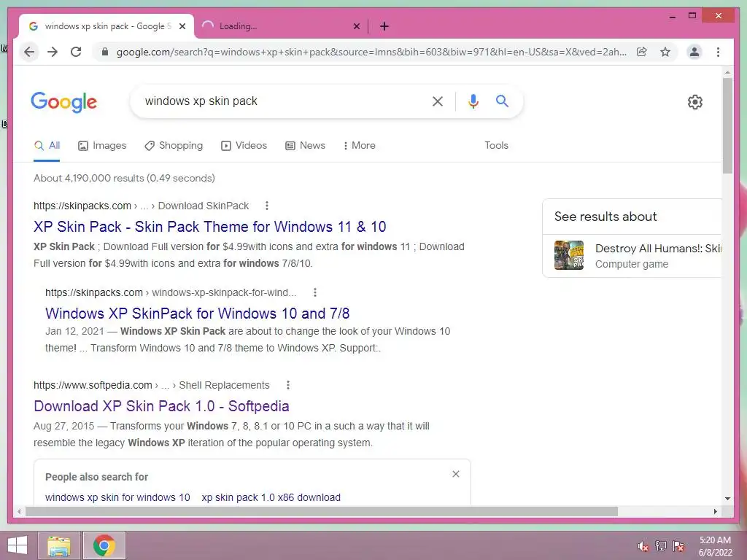747x560 pixels.
Task: Open Action Center flag tray icon
Action: tap(678, 546)
